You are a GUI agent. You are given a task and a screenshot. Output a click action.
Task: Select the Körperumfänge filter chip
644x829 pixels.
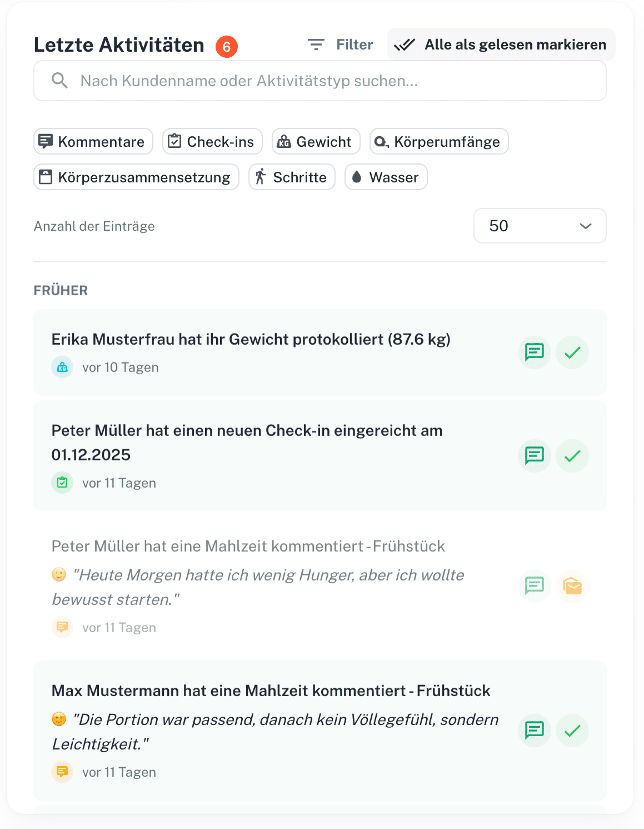pyautogui.click(x=438, y=142)
